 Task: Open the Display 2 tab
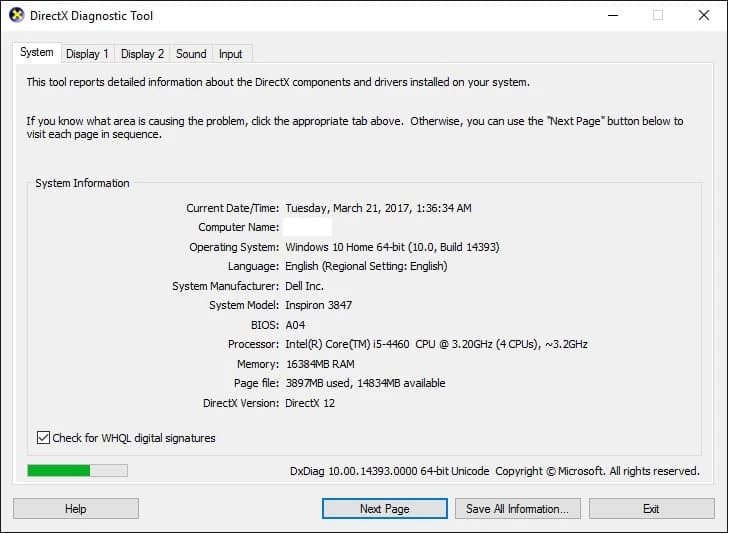pyautogui.click(x=142, y=54)
